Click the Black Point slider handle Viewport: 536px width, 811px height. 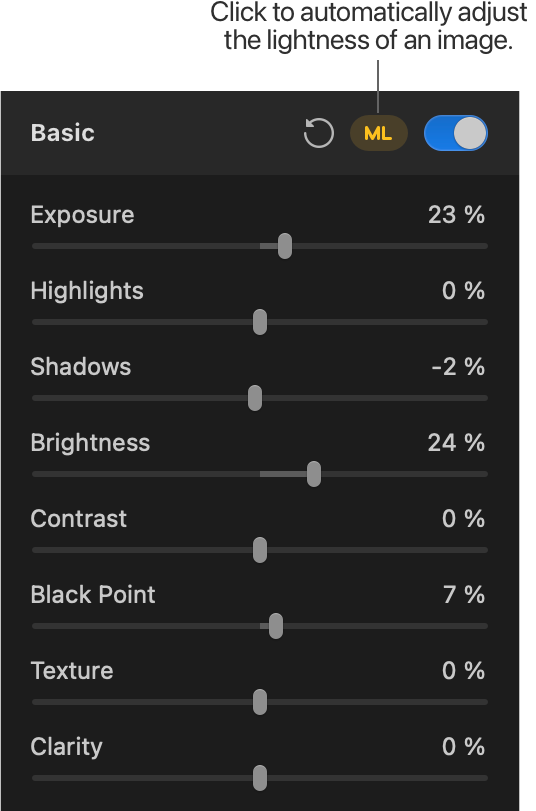point(276,626)
